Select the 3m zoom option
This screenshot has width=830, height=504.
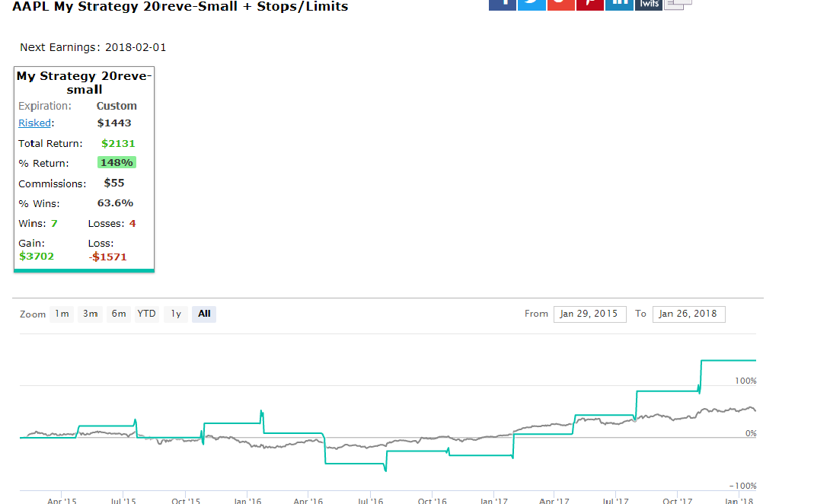90,314
